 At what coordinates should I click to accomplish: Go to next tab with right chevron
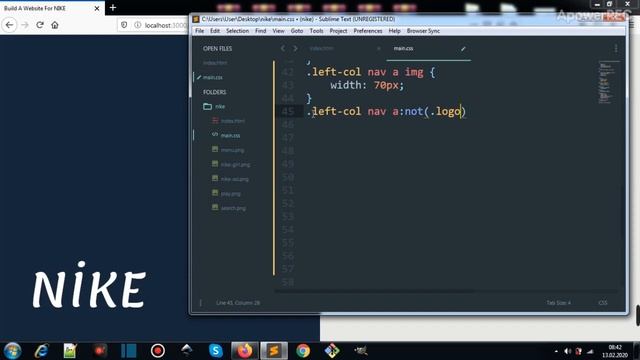click(x=295, y=49)
